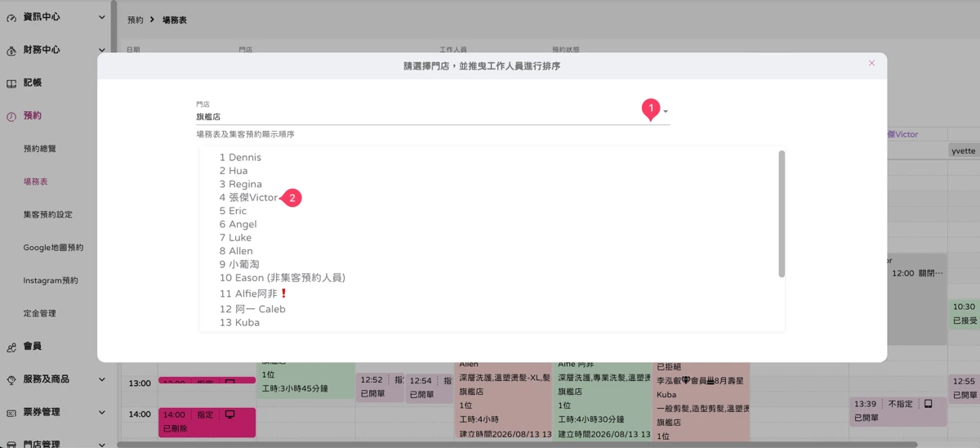Open the 工時:3小時45分鐘 green appointment
980x448 pixels.
[x=306, y=379]
